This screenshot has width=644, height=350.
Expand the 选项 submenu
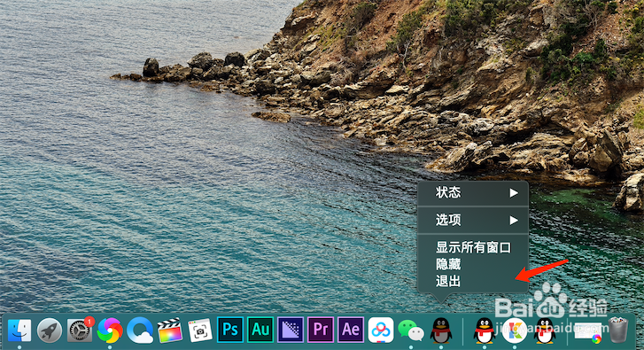pos(473,220)
